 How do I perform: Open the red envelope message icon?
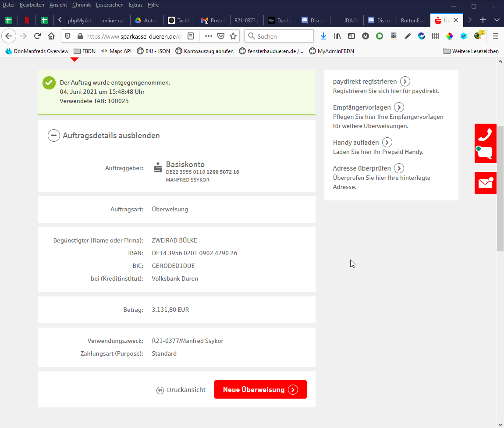coord(485,183)
